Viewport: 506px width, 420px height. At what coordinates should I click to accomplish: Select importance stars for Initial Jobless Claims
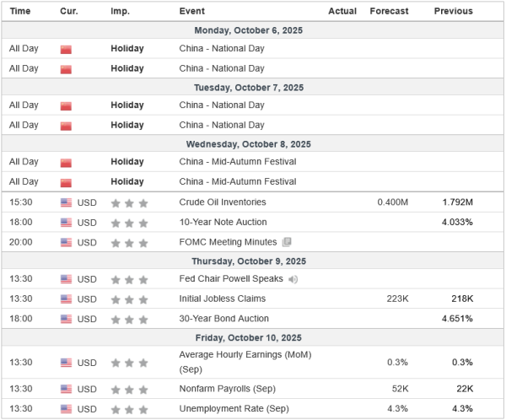point(131,299)
